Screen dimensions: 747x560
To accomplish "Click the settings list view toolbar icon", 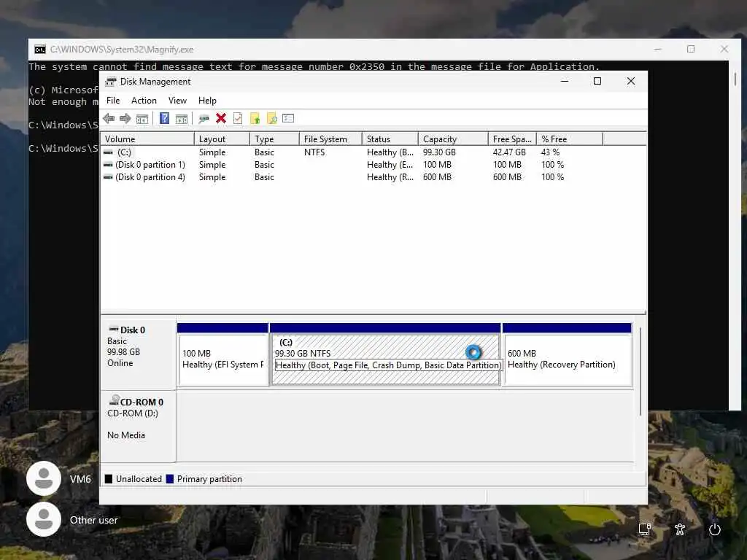I will [288, 119].
